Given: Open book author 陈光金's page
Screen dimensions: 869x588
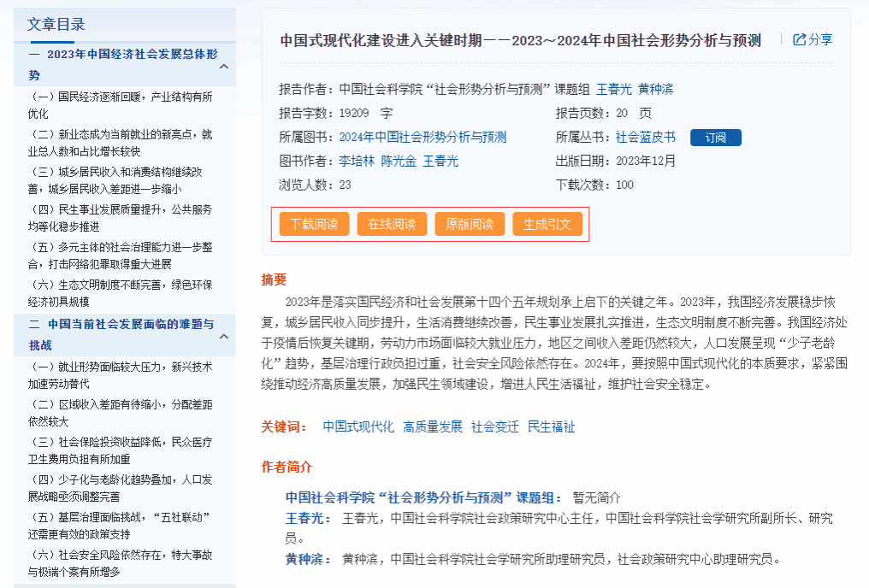Looking at the screenshot, I should click(x=399, y=161).
